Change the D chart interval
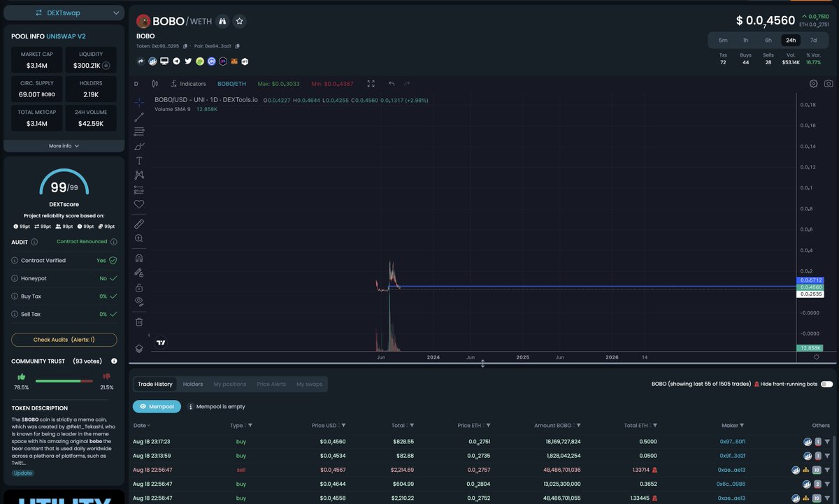Viewport: 839px width, 504px height. pos(136,83)
